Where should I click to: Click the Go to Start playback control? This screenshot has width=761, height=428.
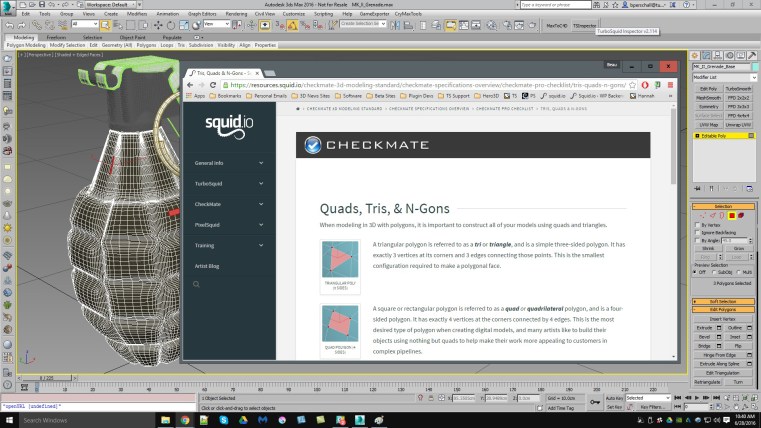click(678, 398)
